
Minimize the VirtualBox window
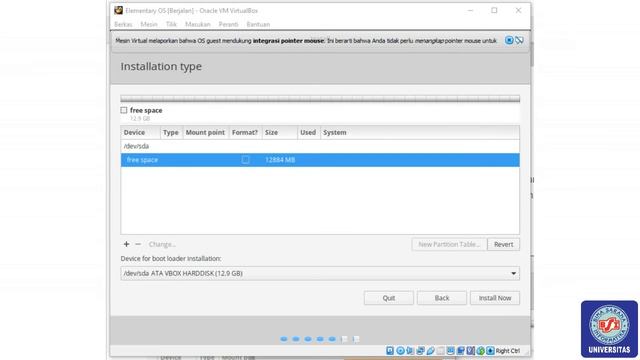click(x=470, y=10)
